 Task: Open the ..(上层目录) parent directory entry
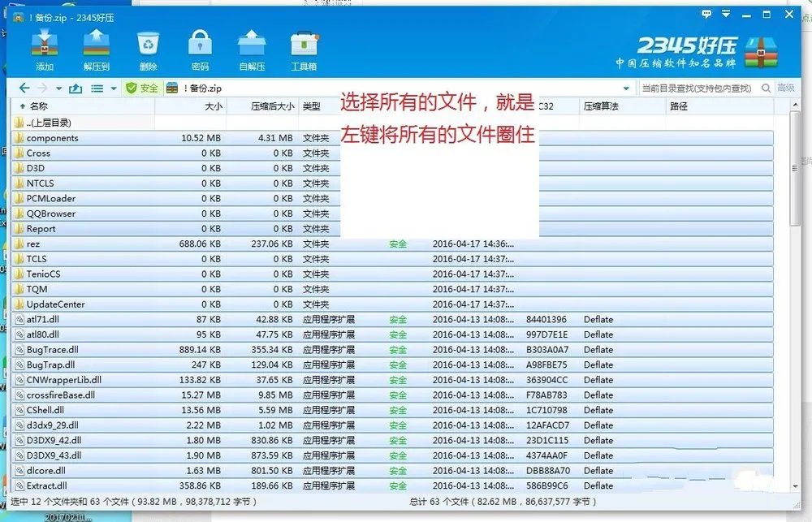[49, 122]
